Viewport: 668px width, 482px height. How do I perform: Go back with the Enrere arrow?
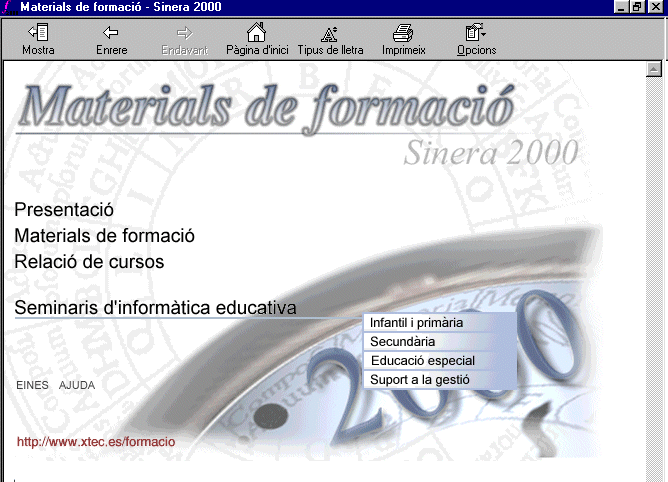pos(111,33)
